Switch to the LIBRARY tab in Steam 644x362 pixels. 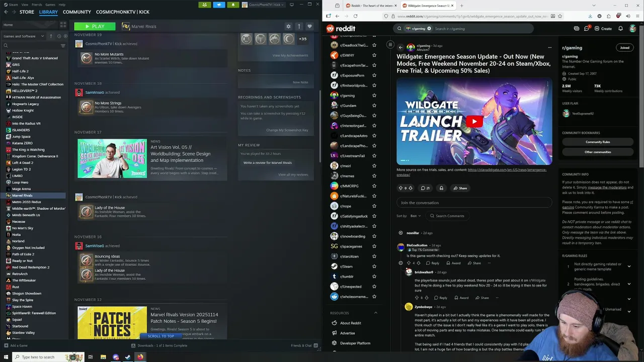coord(48,12)
